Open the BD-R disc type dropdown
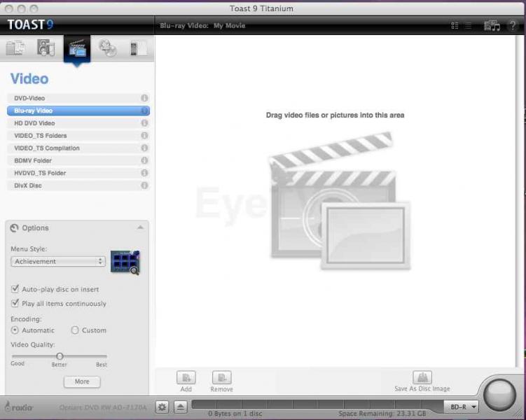 point(462,407)
